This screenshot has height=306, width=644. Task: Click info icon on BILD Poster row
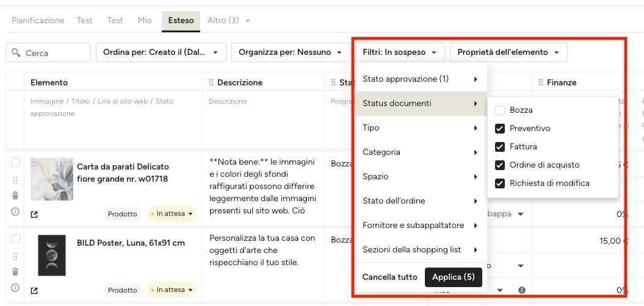(15, 288)
